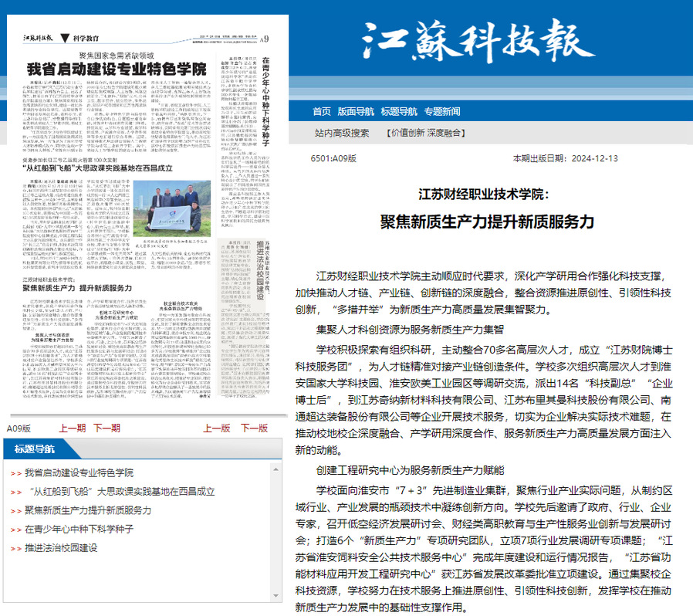Open article 在青少年心中种下科学种子 in list

tap(79, 530)
